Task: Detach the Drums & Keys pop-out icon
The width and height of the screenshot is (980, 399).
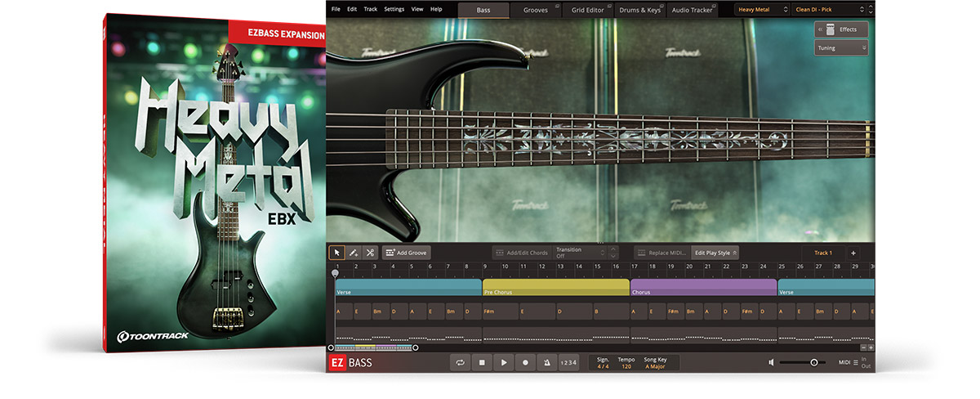Action: click(661, 6)
